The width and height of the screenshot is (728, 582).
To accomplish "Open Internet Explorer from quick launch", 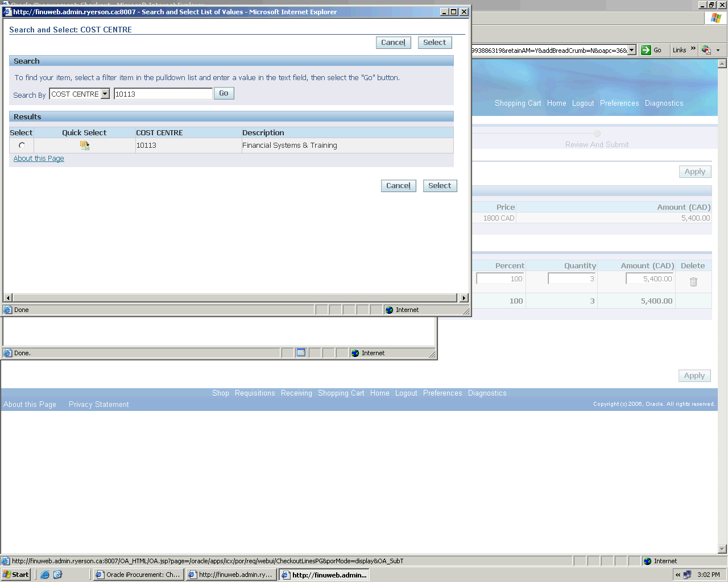I will 45,575.
